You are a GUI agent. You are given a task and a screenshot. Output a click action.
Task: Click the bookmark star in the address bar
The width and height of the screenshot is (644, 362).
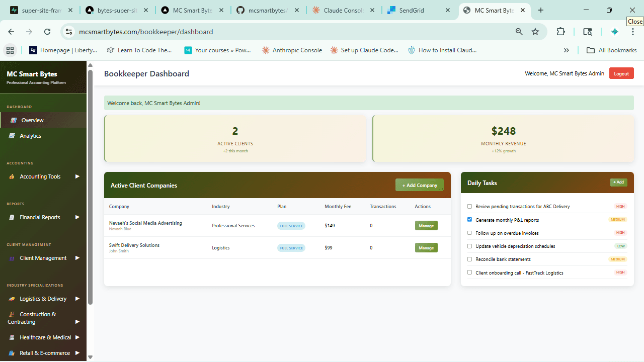(535, 31)
